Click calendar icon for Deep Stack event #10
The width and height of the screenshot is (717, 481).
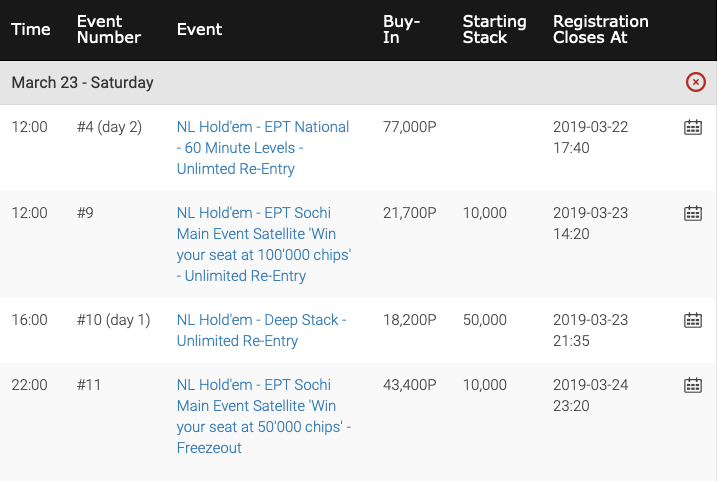click(x=693, y=320)
